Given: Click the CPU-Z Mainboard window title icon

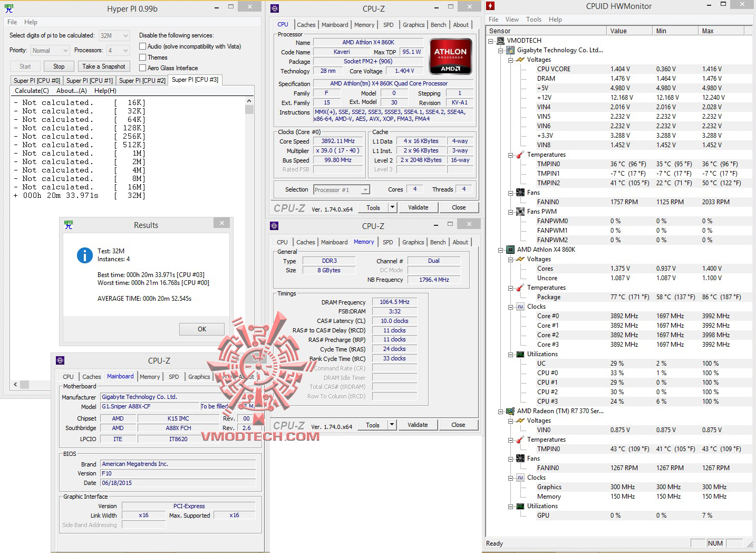Looking at the screenshot, I should 60,360.
